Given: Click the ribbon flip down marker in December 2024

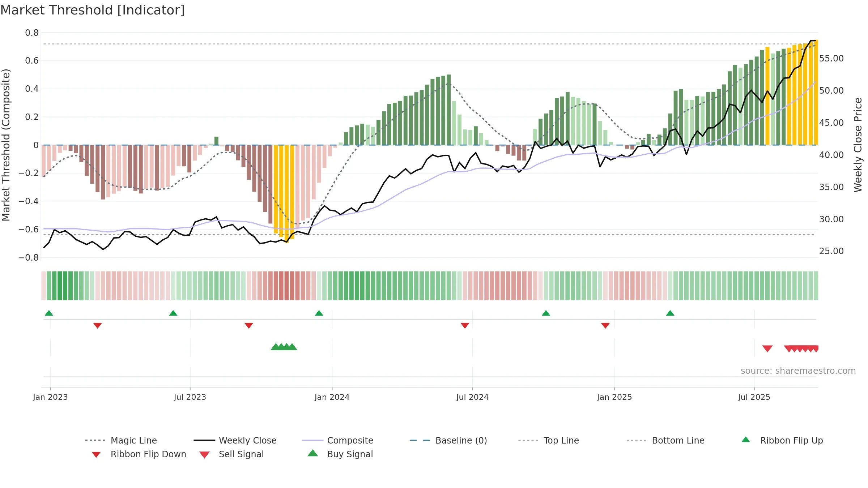Looking at the screenshot, I should pos(605,326).
